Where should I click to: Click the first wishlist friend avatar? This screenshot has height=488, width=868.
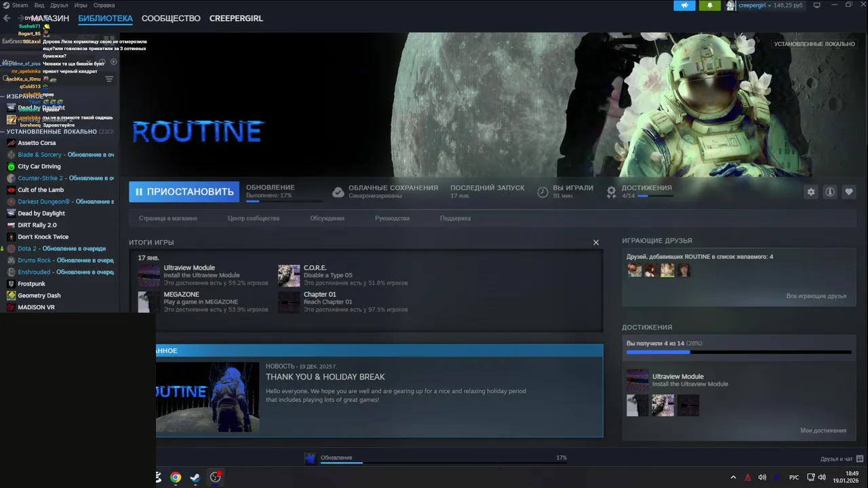click(634, 270)
